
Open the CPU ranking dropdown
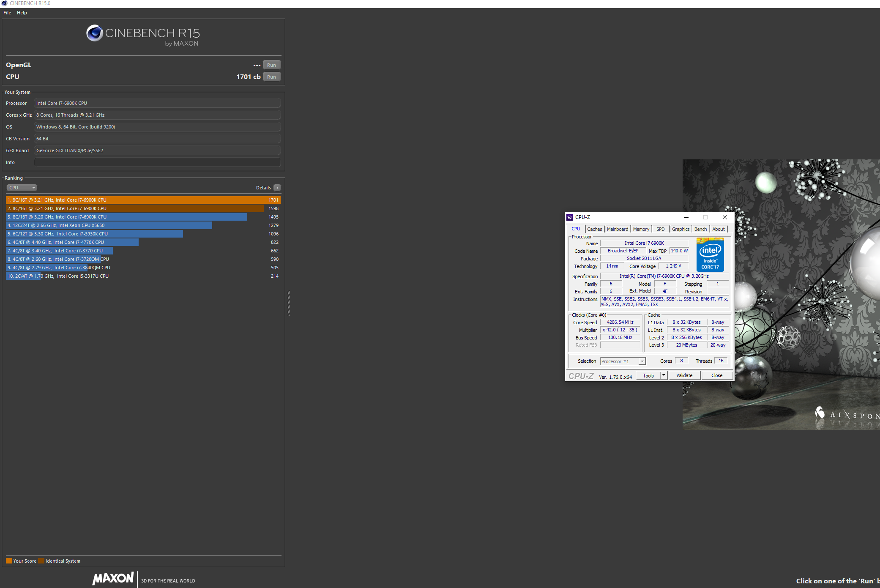pyautogui.click(x=22, y=188)
